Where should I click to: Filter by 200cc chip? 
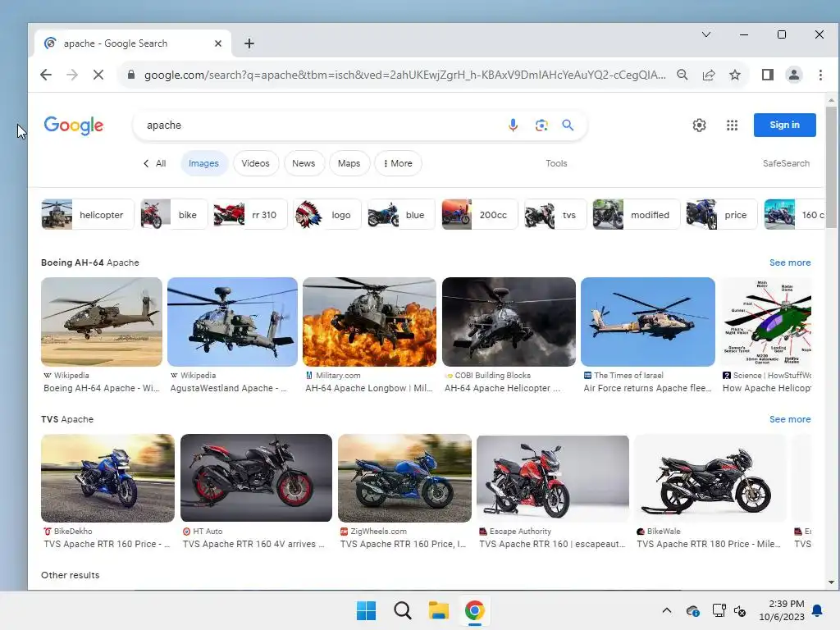pyautogui.click(x=480, y=214)
